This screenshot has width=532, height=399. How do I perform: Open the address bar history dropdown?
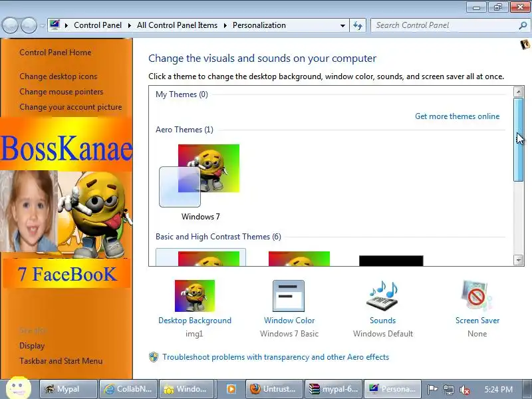(342, 25)
